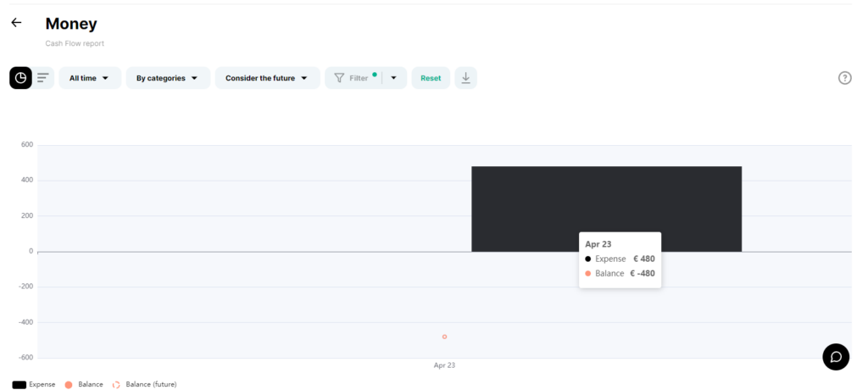Expand the Consider the future dropdown

267,78
